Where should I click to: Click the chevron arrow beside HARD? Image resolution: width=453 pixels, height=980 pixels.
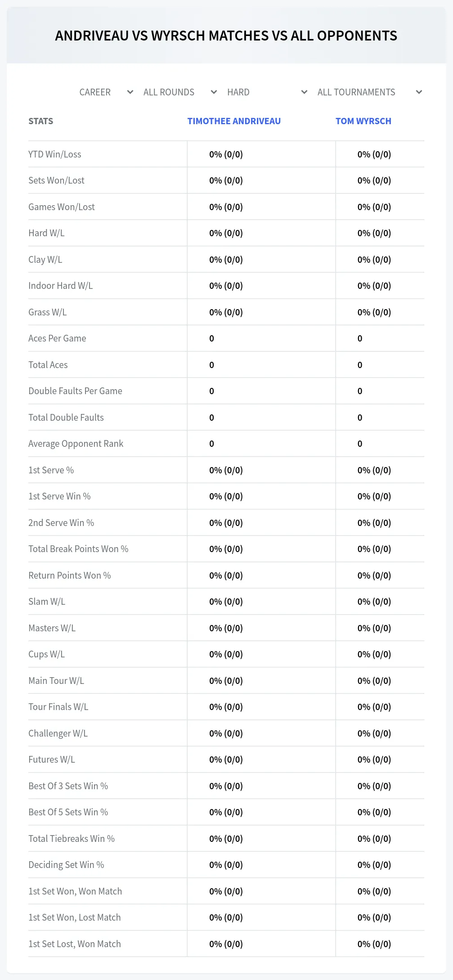coord(304,92)
